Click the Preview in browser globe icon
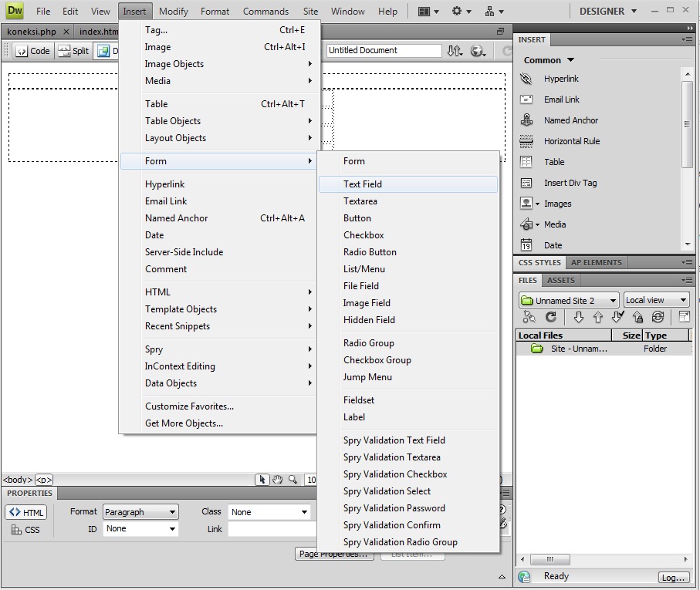The image size is (700, 590). (479, 51)
